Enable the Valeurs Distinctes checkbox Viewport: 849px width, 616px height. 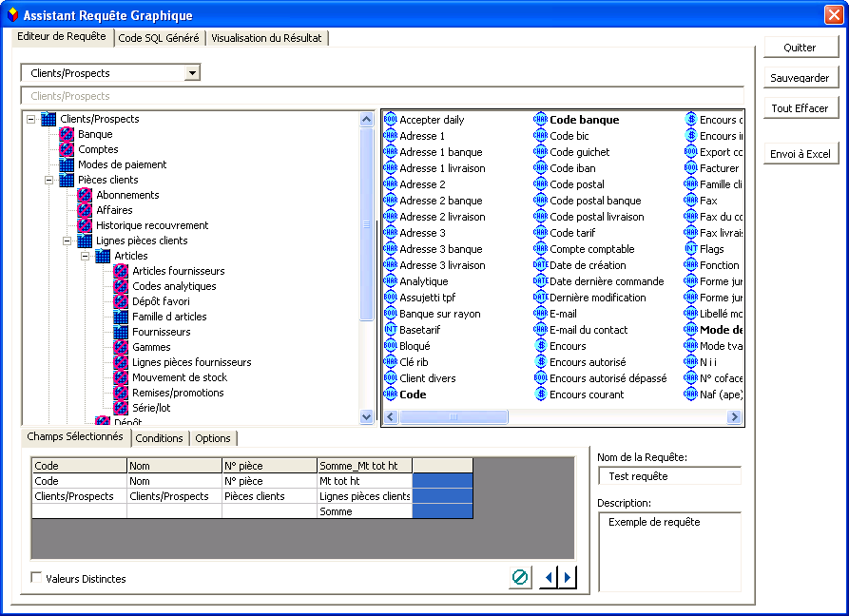pos(37,578)
